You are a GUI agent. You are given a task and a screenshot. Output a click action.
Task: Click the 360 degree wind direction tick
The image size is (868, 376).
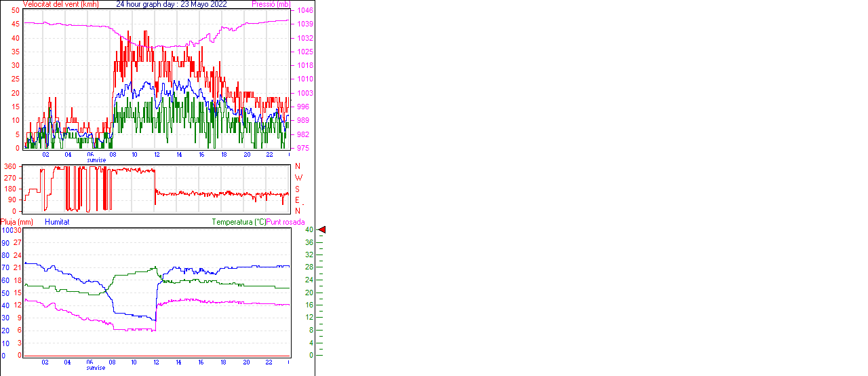[10, 166]
